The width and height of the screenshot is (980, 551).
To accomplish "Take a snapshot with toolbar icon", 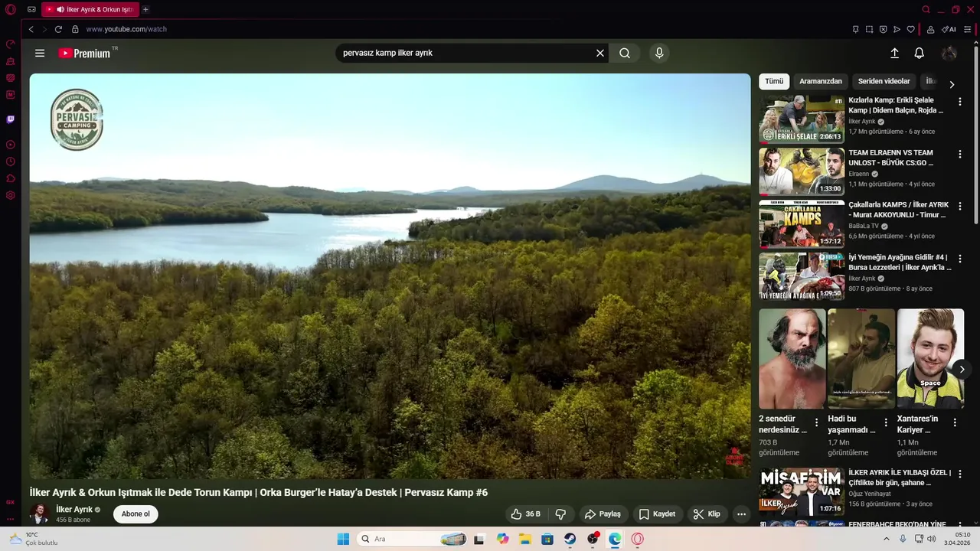I will pos(869,29).
